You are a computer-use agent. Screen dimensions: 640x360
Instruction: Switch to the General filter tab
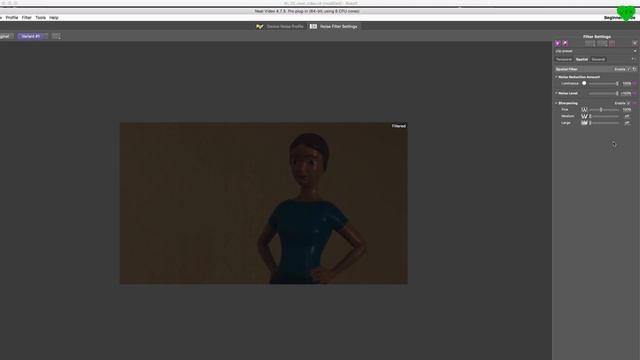pos(598,60)
